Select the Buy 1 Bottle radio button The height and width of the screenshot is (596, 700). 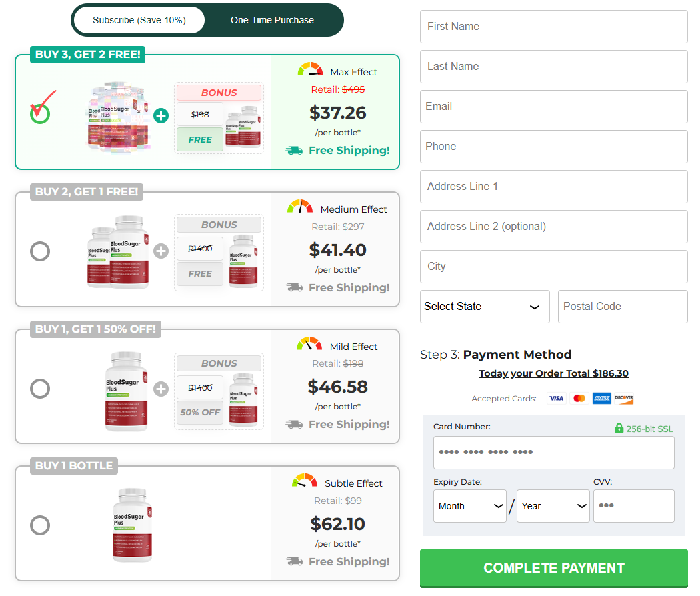point(40,525)
